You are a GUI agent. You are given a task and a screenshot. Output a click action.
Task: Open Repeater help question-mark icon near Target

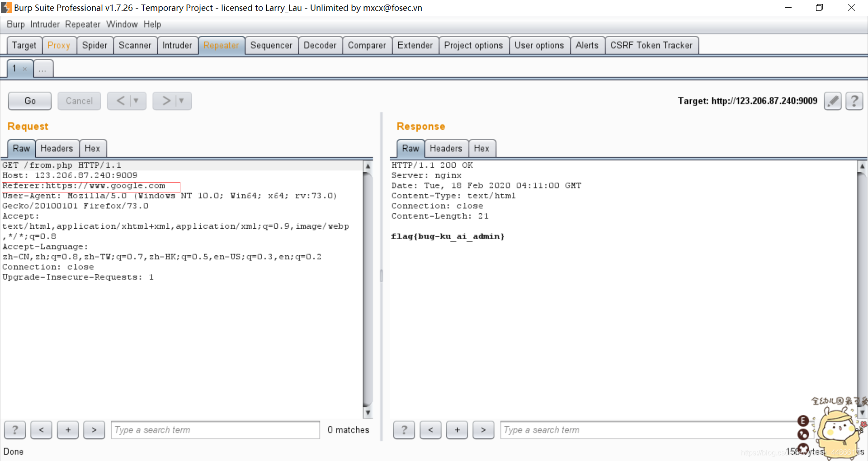click(854, 101)
